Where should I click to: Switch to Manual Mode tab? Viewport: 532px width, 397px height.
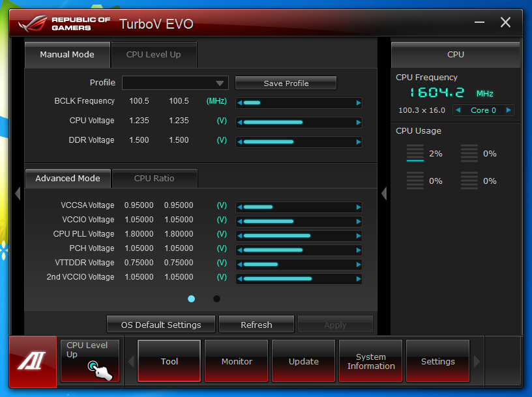tap(67, 55)
